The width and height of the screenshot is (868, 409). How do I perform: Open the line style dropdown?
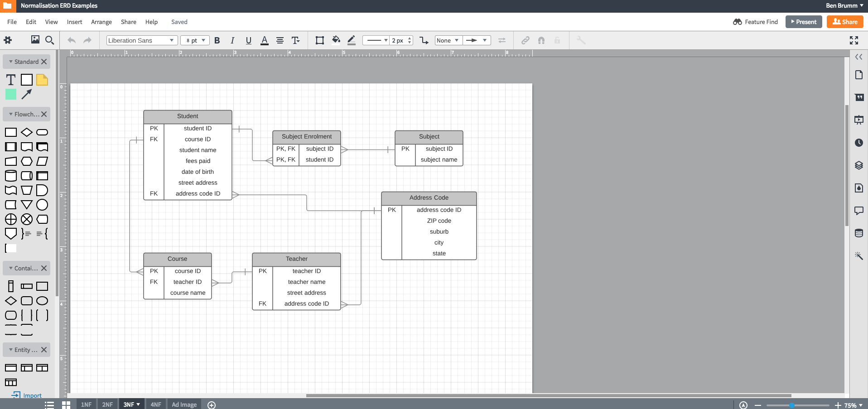click(x=376, y=40)
